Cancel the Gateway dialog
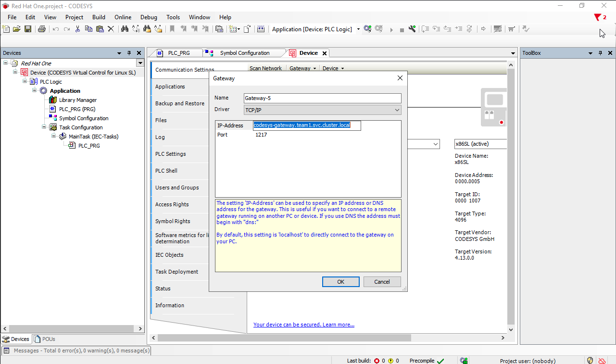616x364 pixels. pyautogui.click(x=382, y=282)
